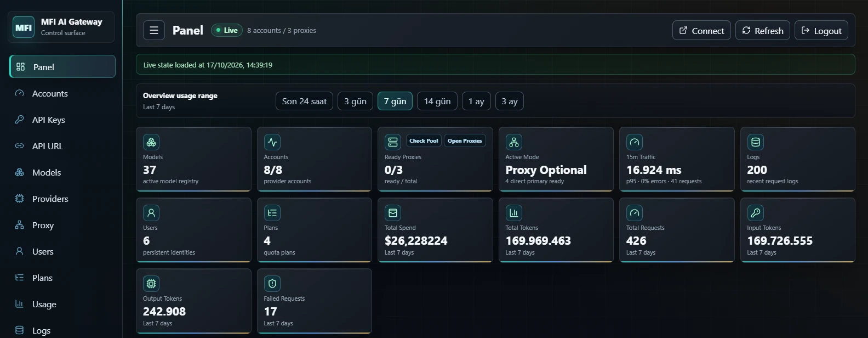Select the 3 gün usage range
The height and width of the screenshot is (338, 868).
point(355,101)
